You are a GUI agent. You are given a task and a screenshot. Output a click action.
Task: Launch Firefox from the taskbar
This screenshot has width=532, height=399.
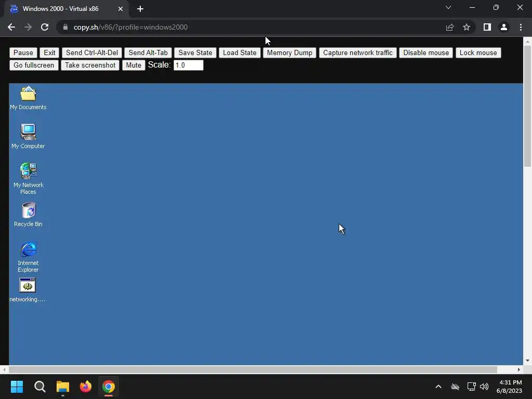[x=86, y=387]
